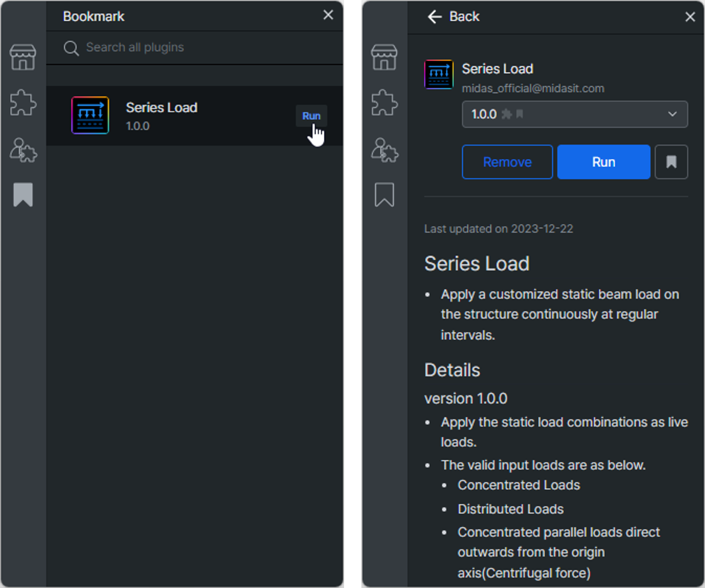Screen dimensions: 705x588
Task: Focus the Search all plugins field
Action: [x=195, y=48]
